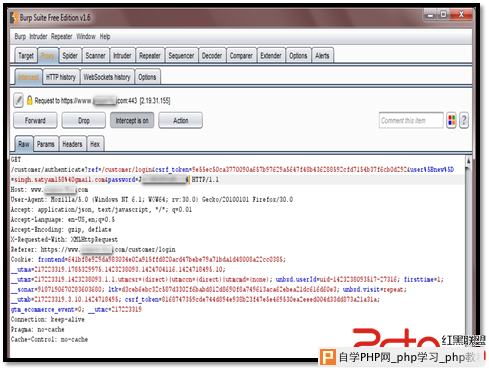The image size is (489, 371).
Task: Open the Burp menu
Action: coord(20,36)
